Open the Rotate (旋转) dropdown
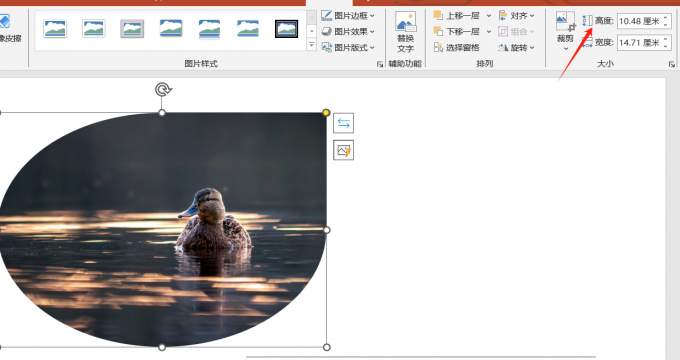The width and height of the screenshot is (680, 360). 516,48
